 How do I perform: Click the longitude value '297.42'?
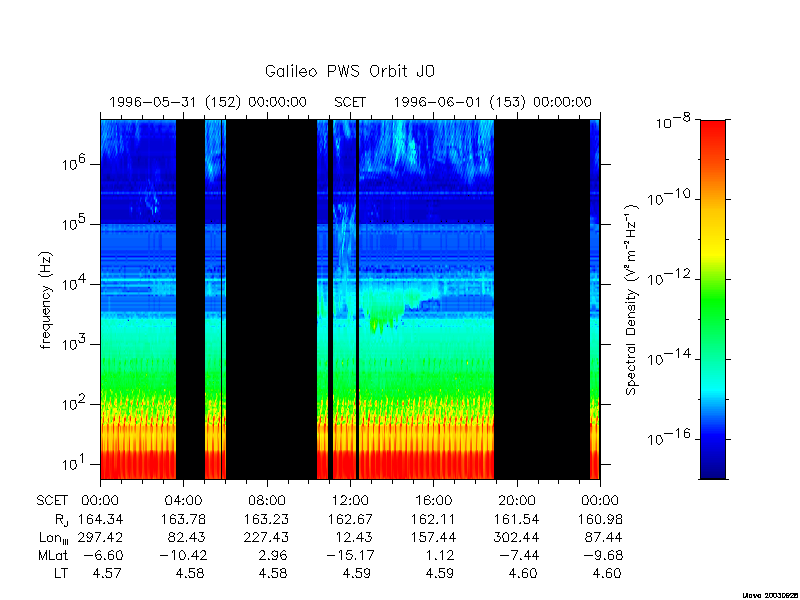tap(101, 537)
